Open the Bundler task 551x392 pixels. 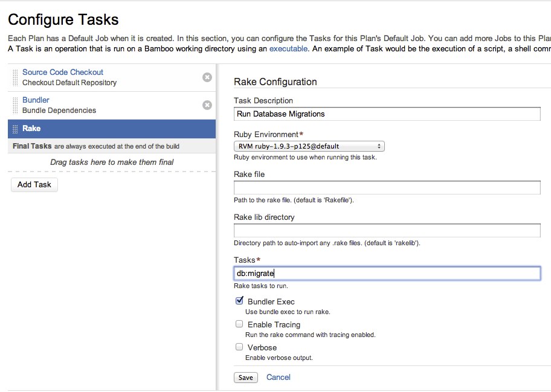point(36,100)
